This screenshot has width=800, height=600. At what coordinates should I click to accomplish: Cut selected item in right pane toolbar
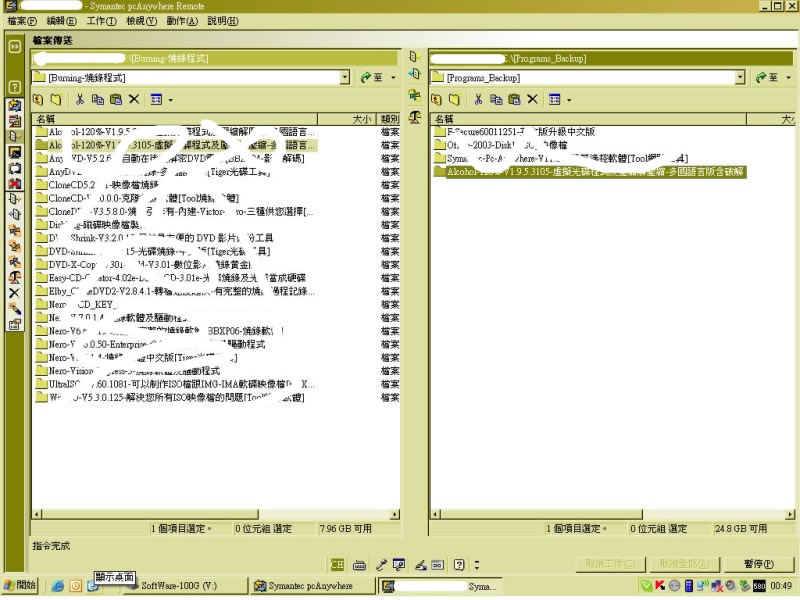[x=478, y=99]
